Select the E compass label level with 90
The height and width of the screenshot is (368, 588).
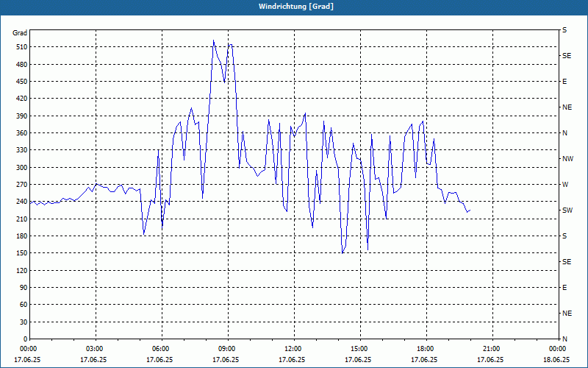click(564, 288)
